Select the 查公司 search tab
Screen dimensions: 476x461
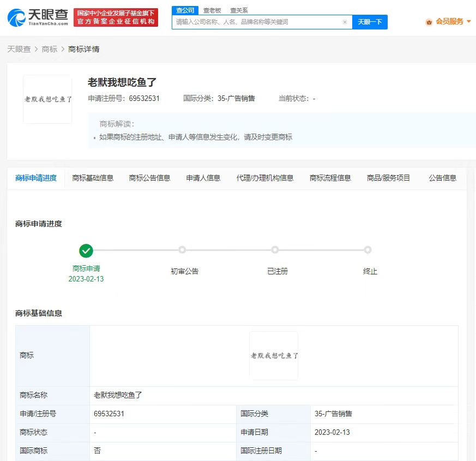[x=185, y=10]
